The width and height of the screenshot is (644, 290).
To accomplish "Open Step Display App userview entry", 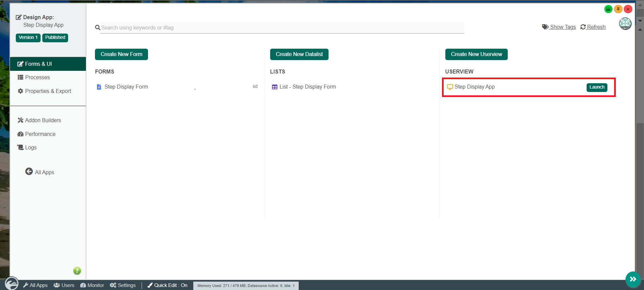I will [x=475, y=87].
